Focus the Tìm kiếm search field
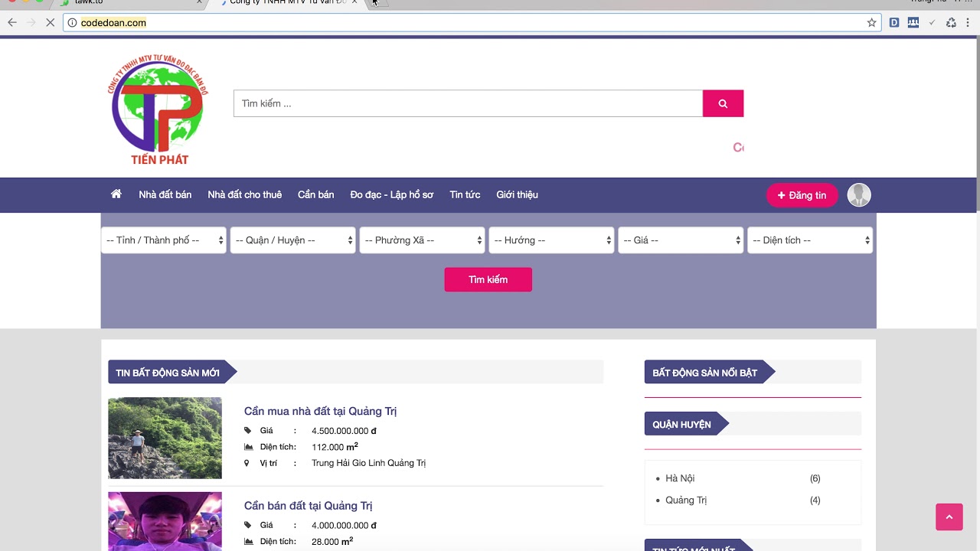The height and width of the screenshot is (551, 980). [468, 103]
